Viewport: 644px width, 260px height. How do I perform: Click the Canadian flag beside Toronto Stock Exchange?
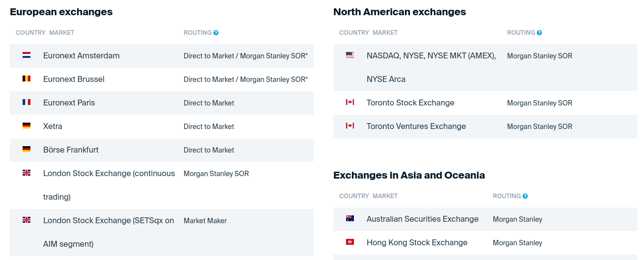350,102
